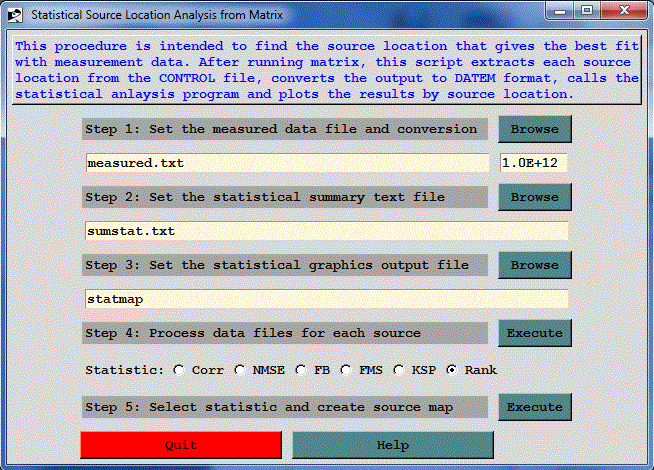Select the NMSE statistic option

click(240, 370)
